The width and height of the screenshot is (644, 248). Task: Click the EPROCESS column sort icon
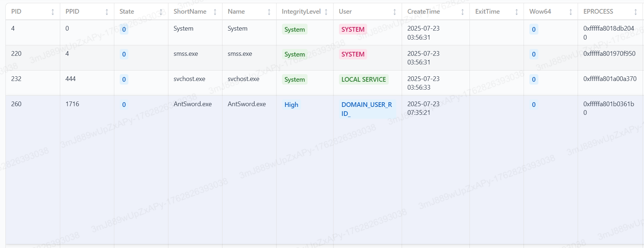pyautogui.click(x=635, y=12)
